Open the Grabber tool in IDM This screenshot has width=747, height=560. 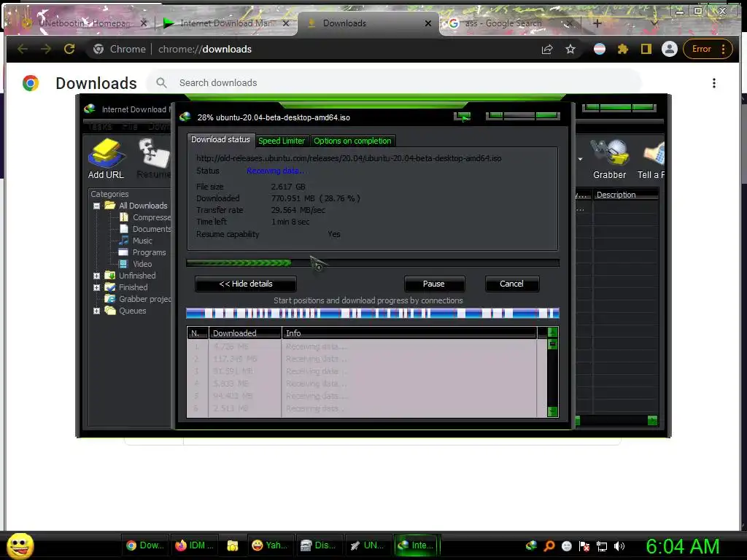tap(609, 159)
